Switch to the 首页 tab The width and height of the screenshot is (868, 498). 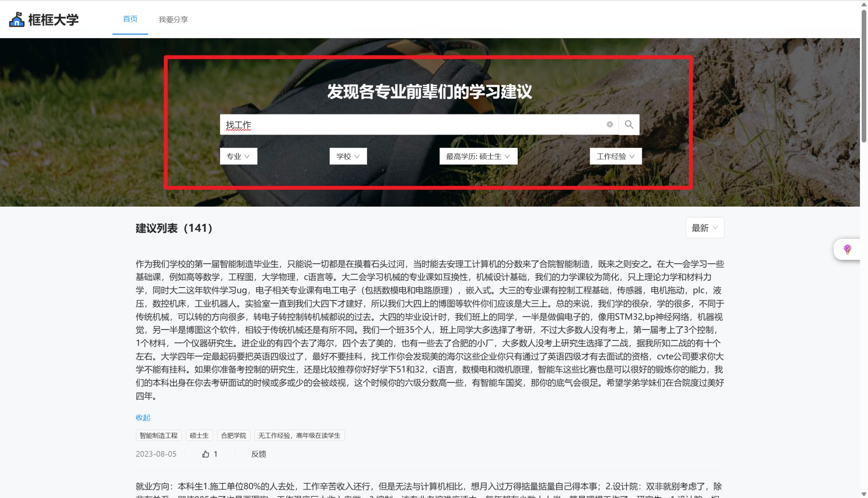pos(130,19)
